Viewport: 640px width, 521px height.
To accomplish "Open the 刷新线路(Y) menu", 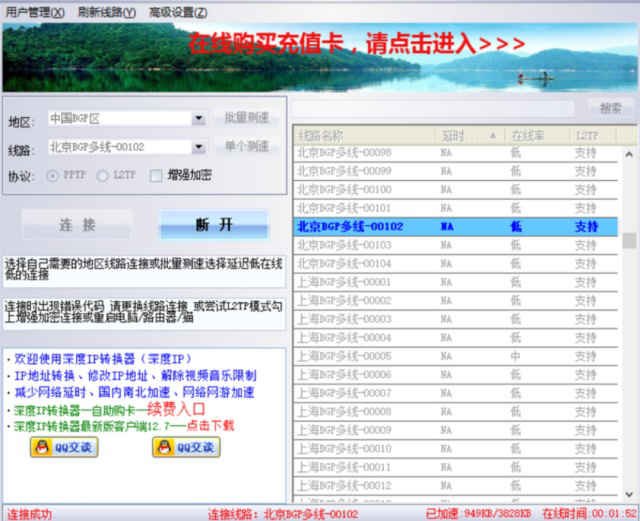I will click(x=107, y=12).
